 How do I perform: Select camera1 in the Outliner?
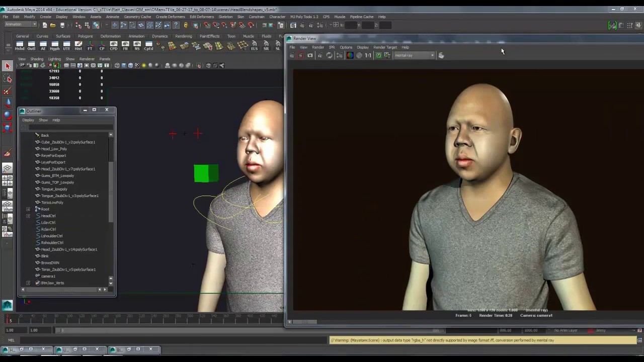(48, 276)
